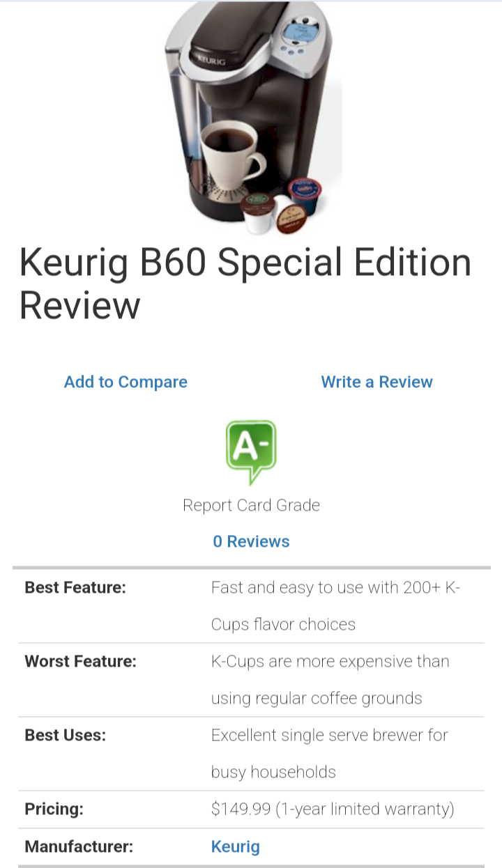Open the Write a Review link

(x=376, y=382)
